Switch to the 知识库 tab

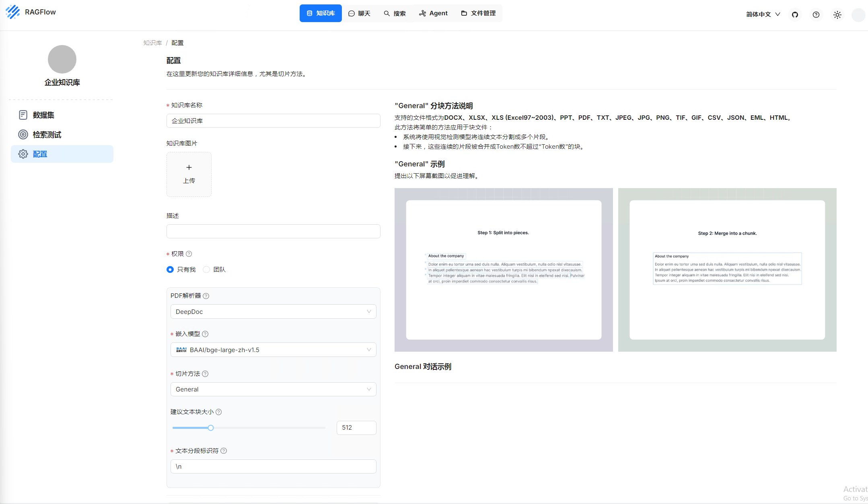coord(321,13)
